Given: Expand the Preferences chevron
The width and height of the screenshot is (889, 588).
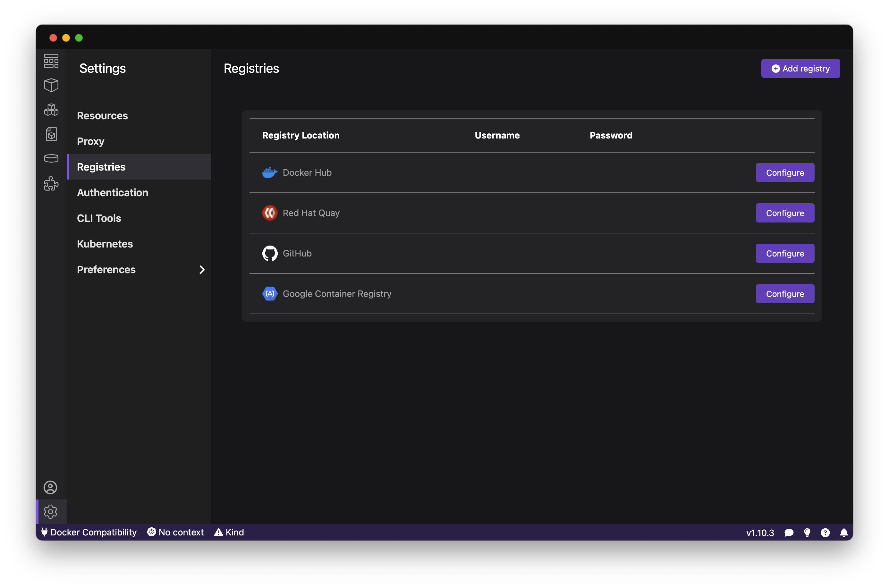Looking at the screenshot, I should coord(202,270).
